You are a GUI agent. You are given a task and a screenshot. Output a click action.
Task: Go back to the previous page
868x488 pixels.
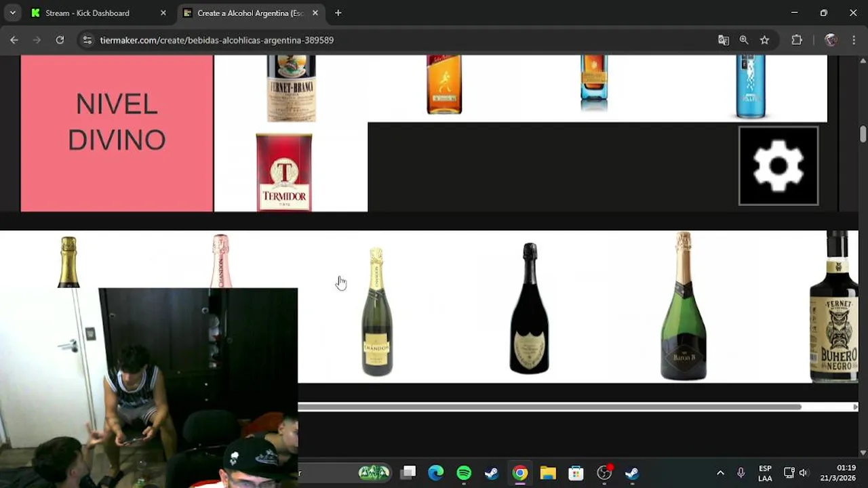[x=14, y=40]
